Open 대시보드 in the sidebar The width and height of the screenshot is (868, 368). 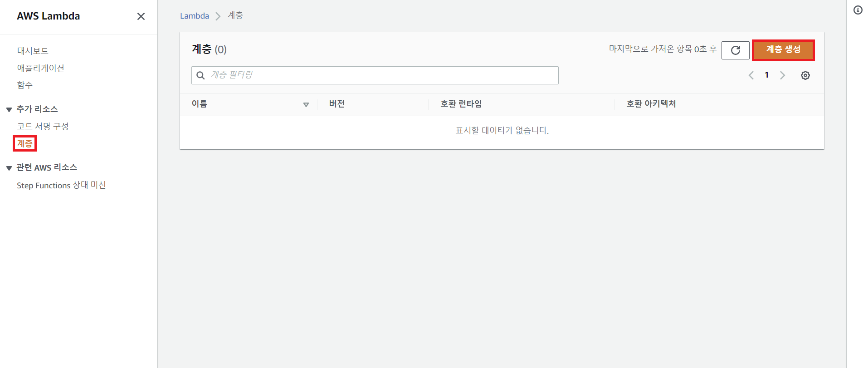coord(33,51)
